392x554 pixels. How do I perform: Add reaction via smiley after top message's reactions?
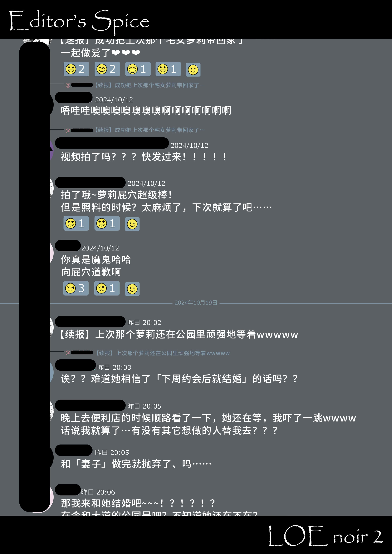(x=193, y=70)
